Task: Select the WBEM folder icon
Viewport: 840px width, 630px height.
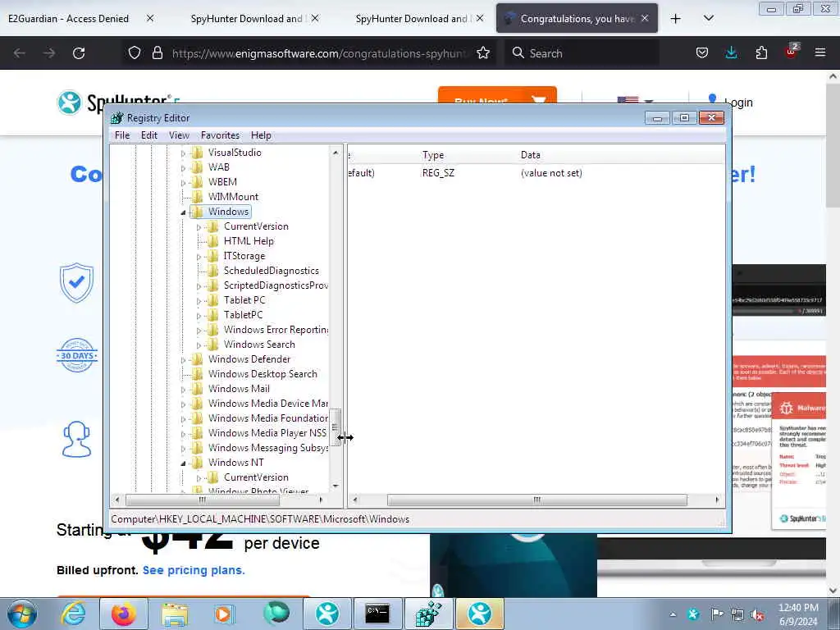Action: pos(198,182)
